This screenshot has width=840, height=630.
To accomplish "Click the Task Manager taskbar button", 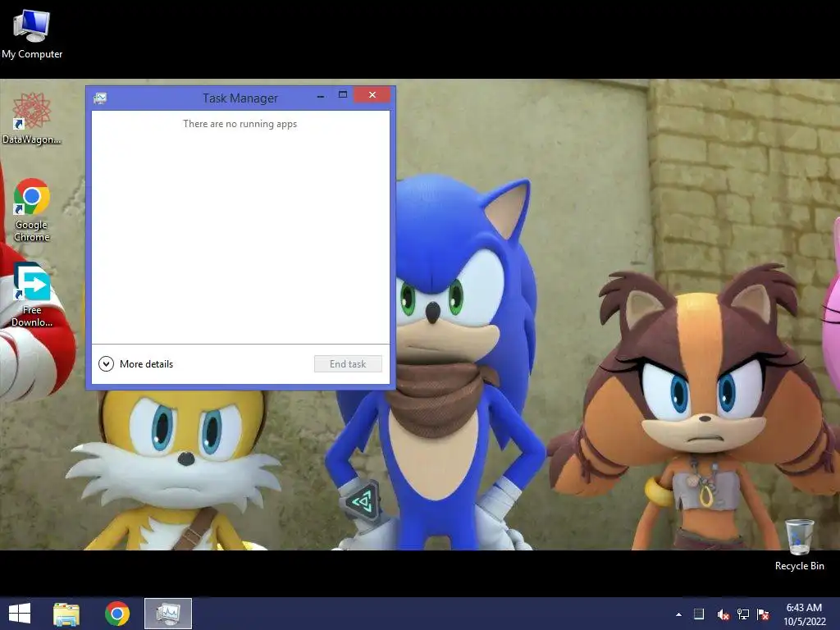I will (x=167, y=614).
